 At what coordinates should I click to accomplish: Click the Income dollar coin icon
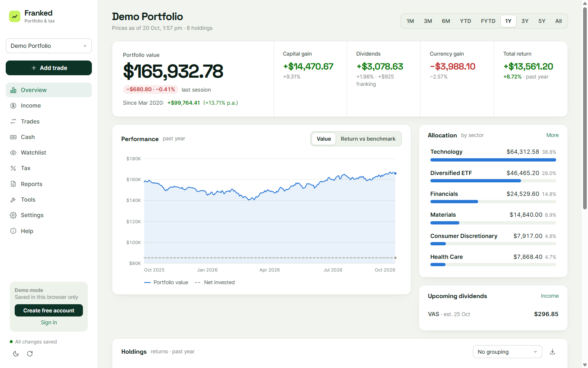(x=13, y=105)
